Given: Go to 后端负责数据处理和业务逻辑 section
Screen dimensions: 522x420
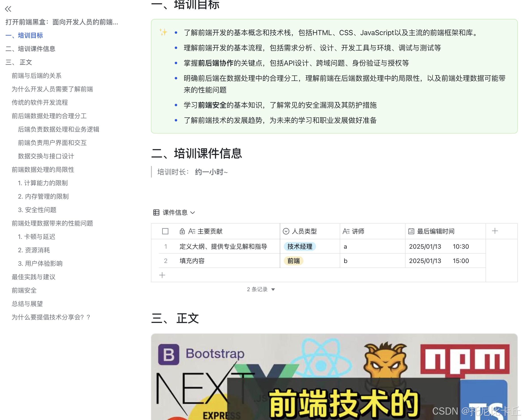Looking at the screenshot, I should [59, 129].
